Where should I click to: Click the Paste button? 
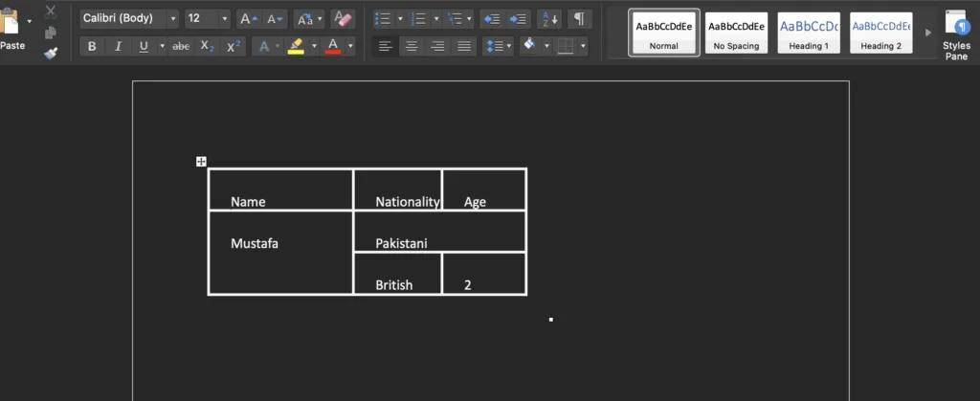point(12,29)
